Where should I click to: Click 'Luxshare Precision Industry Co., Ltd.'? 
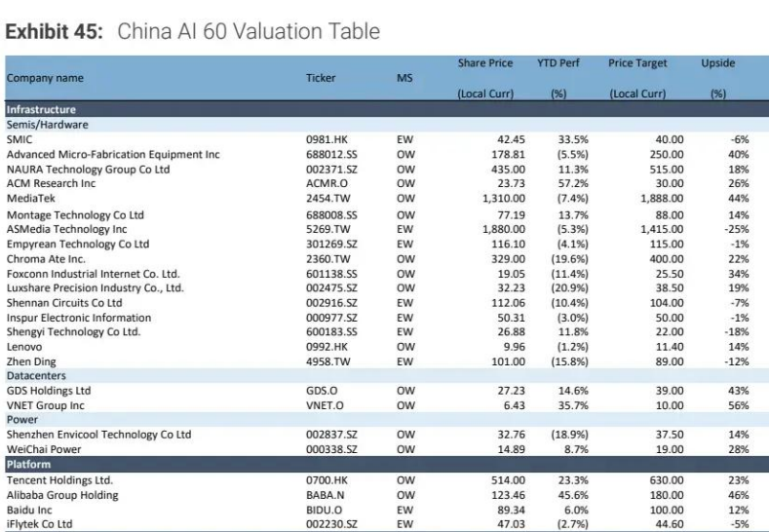coord(96,287)
